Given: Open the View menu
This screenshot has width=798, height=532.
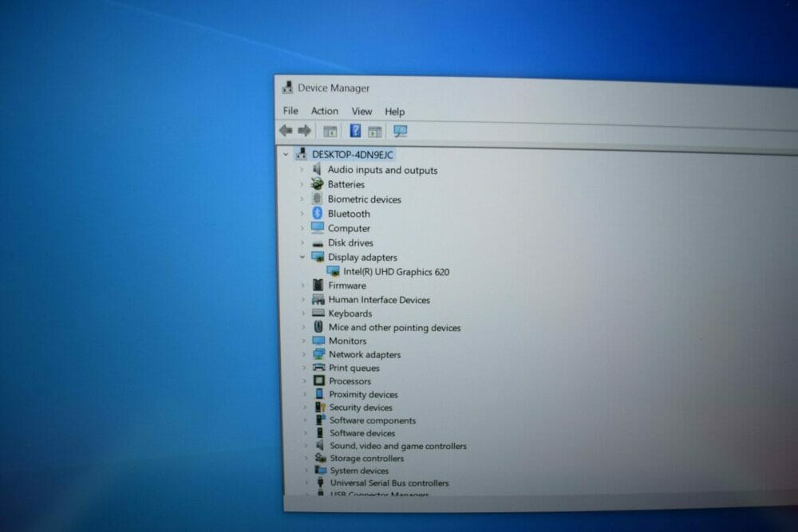Looking at the screenshot, I should tap(361, 112).
